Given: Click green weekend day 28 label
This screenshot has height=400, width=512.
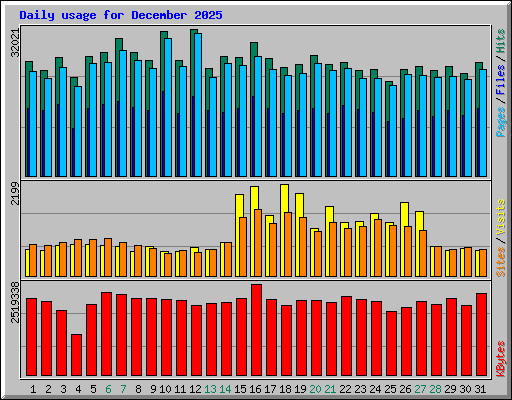Looking at the screenshot, I should coord(435,389).
